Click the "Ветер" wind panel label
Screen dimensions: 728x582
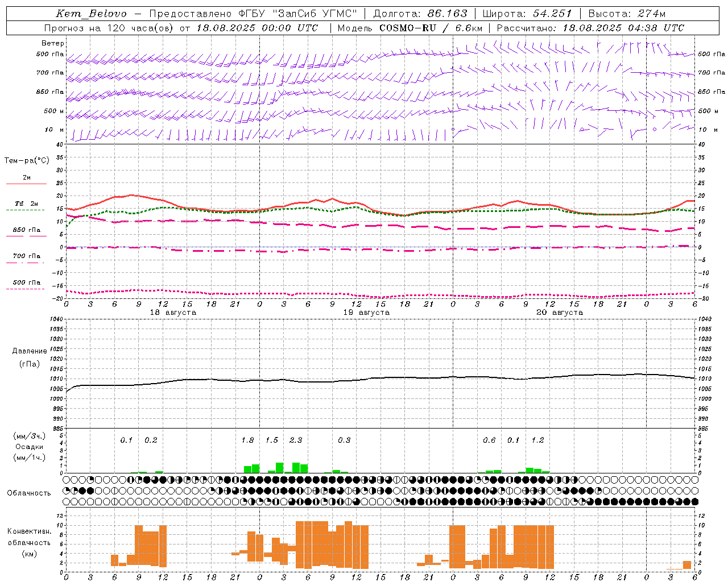53,43
